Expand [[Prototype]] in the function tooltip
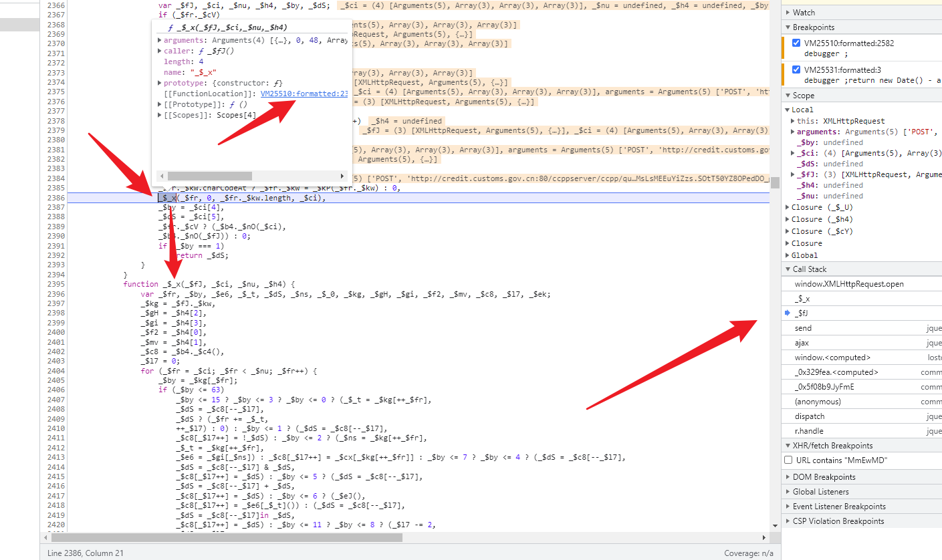This screenshot has height=560, width=942. tap(160, 104)
